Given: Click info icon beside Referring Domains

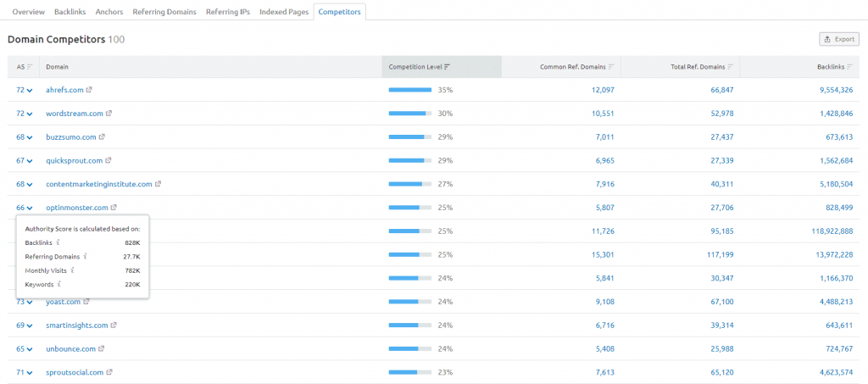Looking at the screenshot, I should (x=86, y=256).
